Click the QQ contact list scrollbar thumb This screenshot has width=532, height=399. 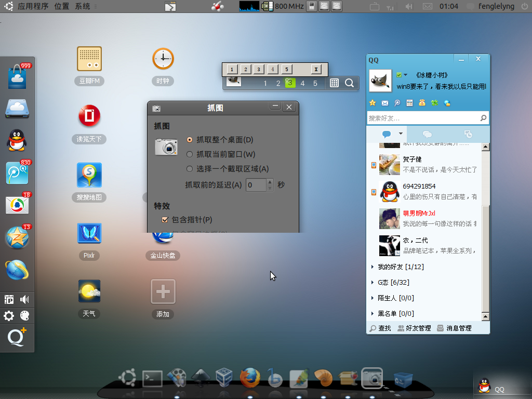point(486,259)
